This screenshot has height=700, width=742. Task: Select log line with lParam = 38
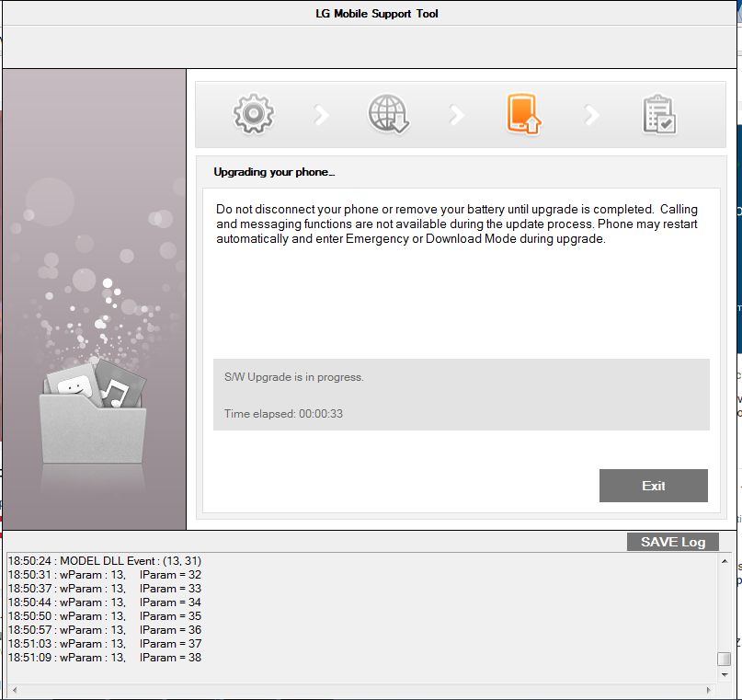pyautogui.click(x=105, y=658)
